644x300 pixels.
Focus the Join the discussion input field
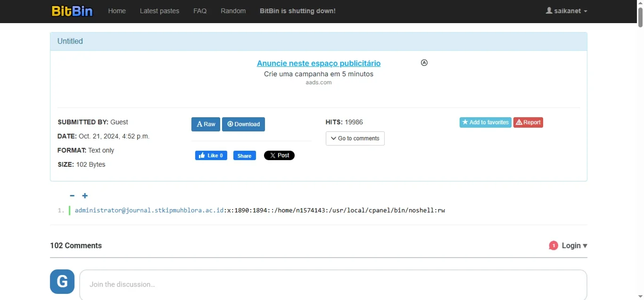[x=333, y=284]
